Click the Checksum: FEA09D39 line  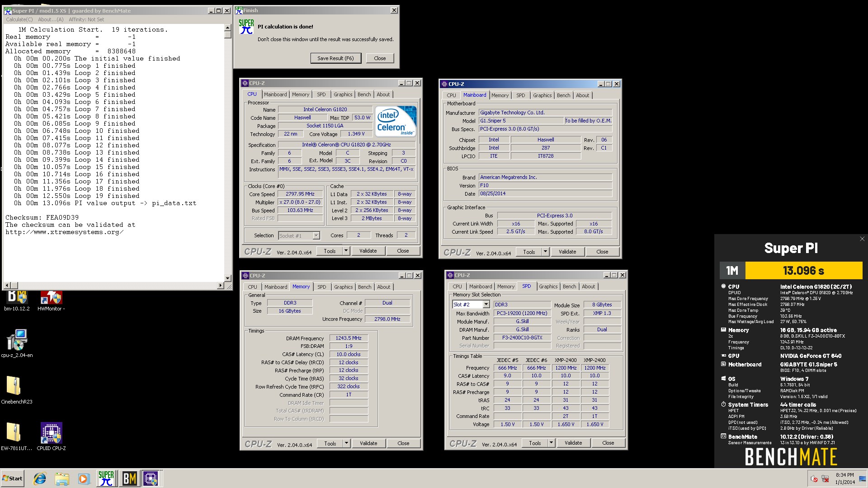coord(42,217)
